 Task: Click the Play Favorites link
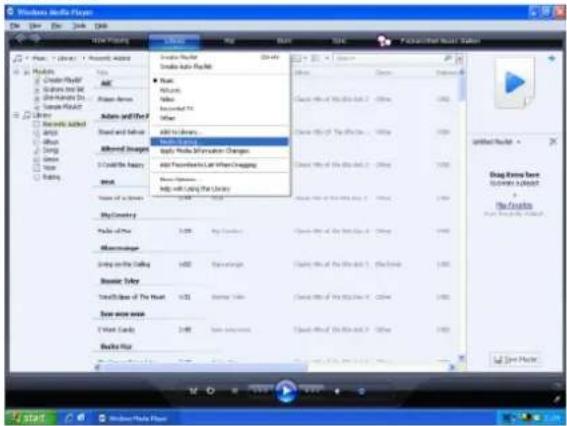coord(514,205)
